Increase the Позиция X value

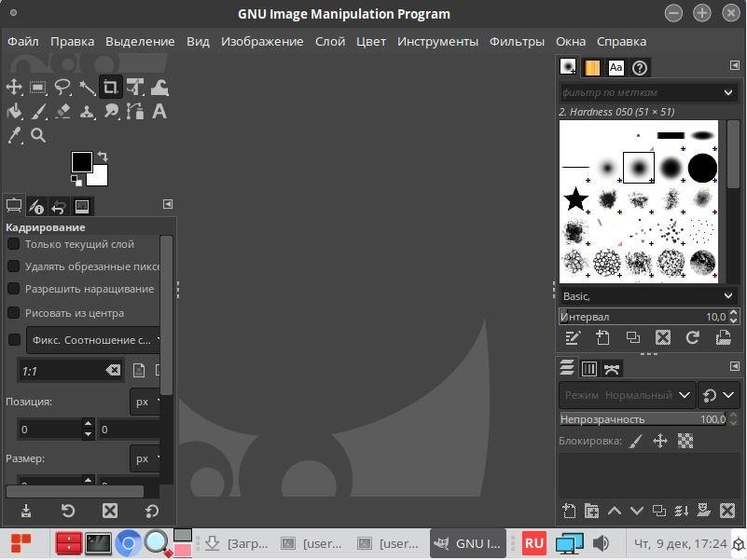coord(89,423)
